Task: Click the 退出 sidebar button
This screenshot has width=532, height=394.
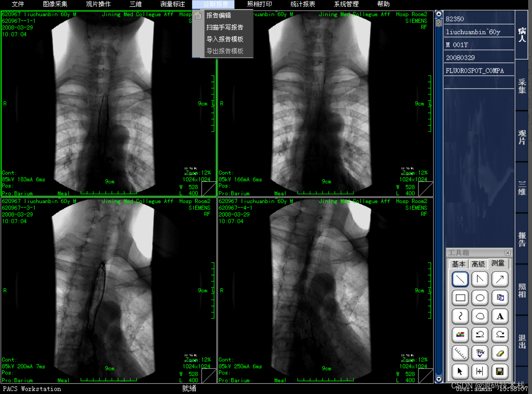Action: 522,342
